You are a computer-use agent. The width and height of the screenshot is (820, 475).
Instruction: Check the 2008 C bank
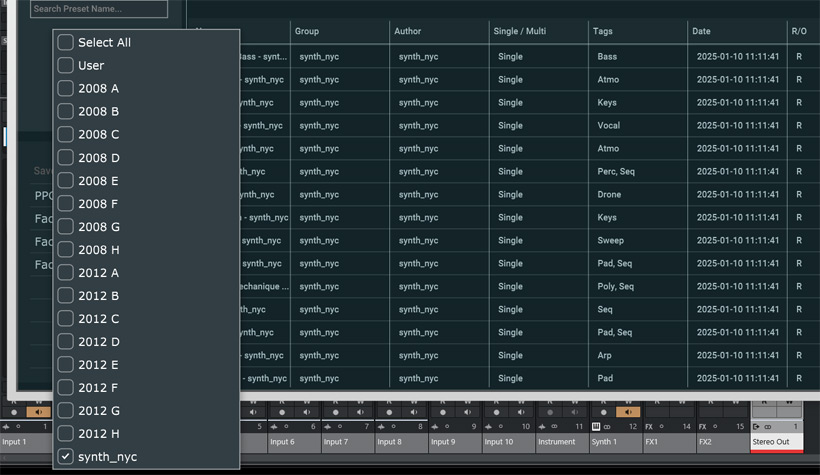(x=65, y=134)
